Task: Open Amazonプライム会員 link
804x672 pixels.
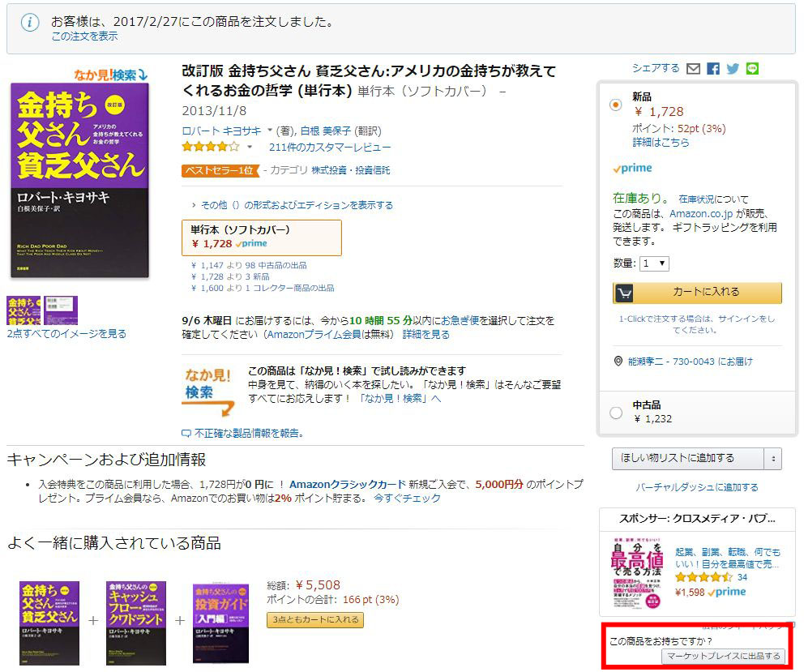Action: (x=314, y=335)
